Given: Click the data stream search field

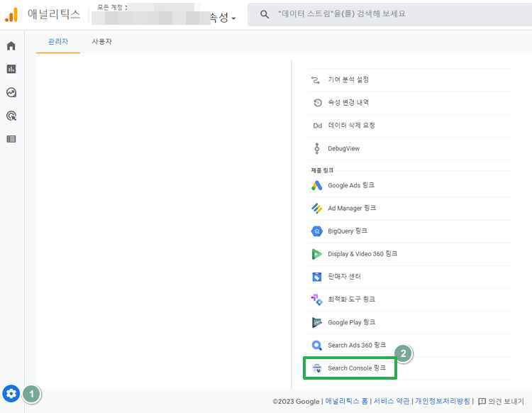Looking at the screenshot, I should point(390,14).
